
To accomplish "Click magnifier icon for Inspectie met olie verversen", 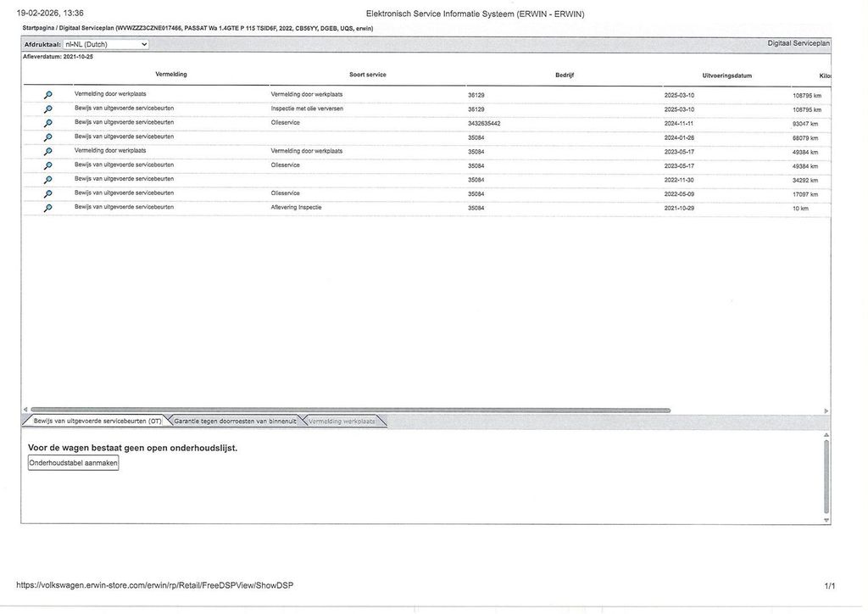I will pos(47,109).
